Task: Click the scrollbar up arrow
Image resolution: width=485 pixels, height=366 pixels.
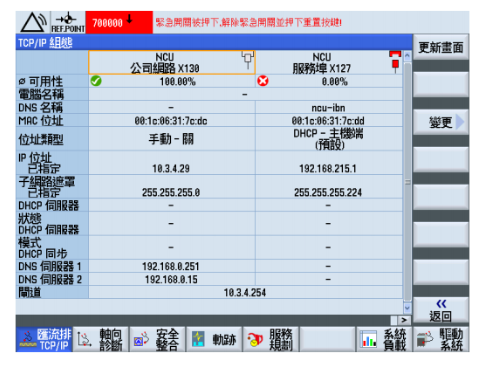Action: [x=407, y=56]
